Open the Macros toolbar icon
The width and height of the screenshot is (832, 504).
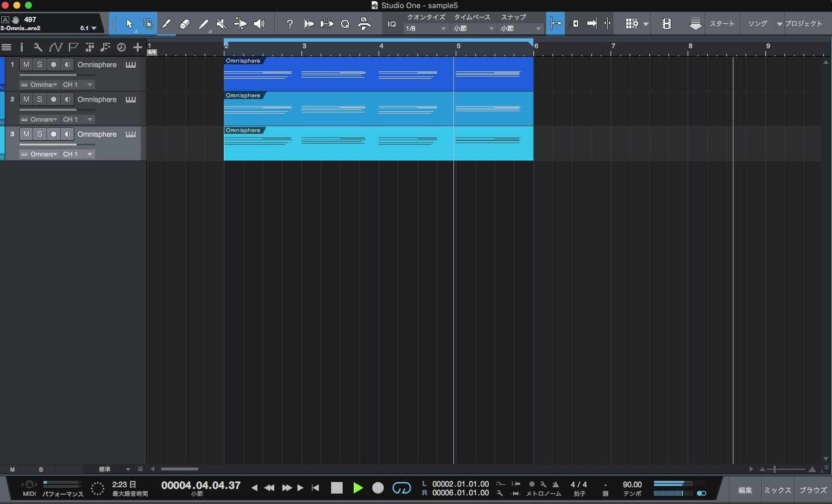tap(364, 24)
